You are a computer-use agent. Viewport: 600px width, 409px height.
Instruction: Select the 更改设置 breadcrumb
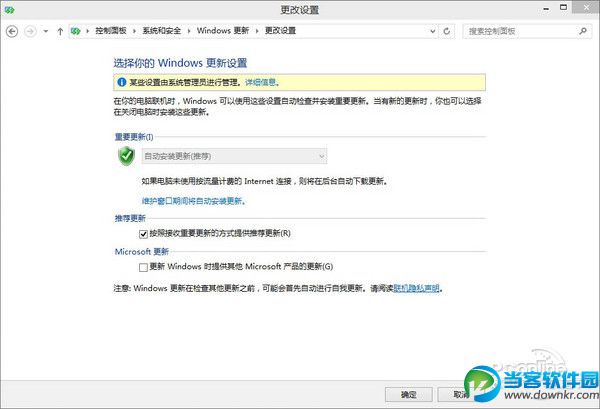coord(280,31)
